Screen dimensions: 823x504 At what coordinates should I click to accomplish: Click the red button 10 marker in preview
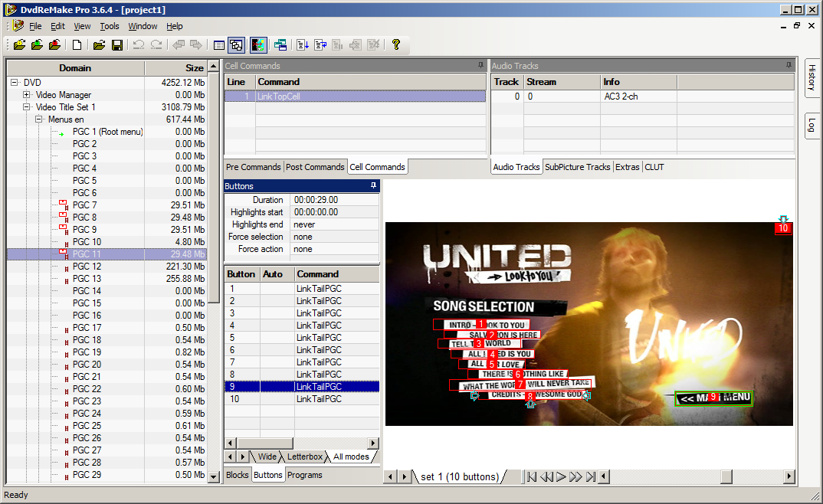point(783,228)
